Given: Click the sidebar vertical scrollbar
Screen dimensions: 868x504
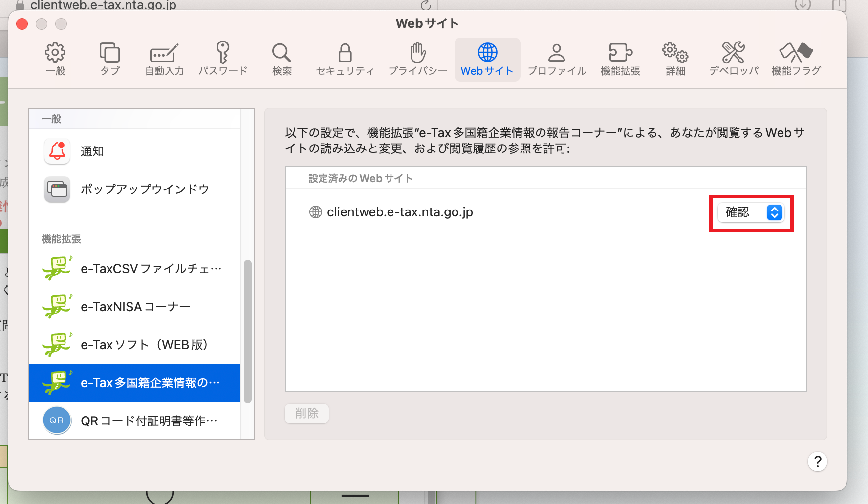Looking at the screenshot, I should click(x=248, y=332).
